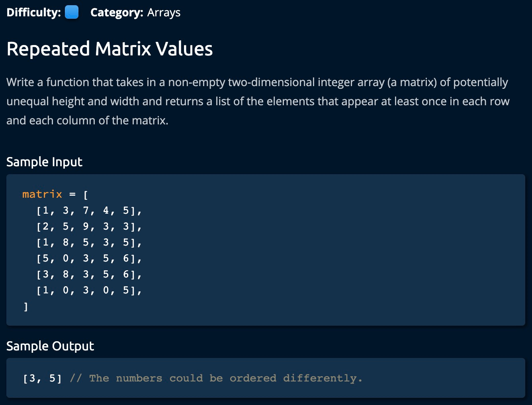Click the Sample Input heading
Image resolution: width=532 pixels, height=405 pixels.
(44, 162)
